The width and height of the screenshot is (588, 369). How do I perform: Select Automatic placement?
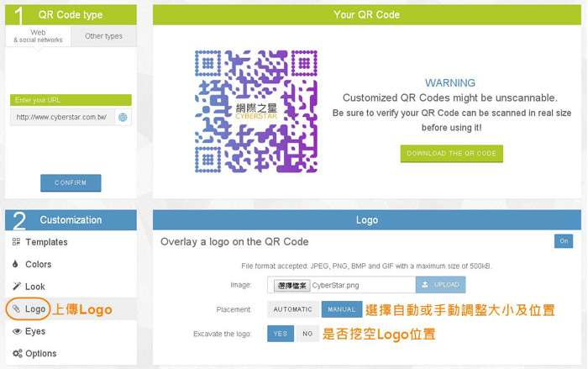[293, 309]
